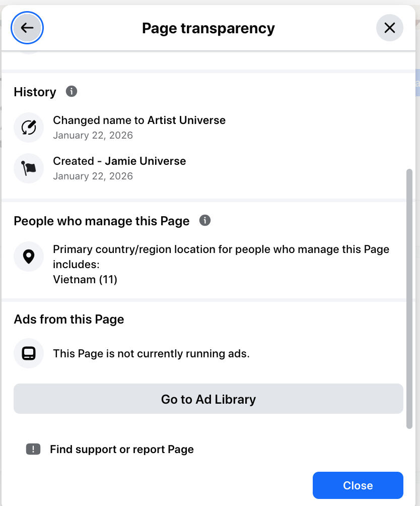Click the report exclamation icon
The width and height of the screenshot is (420, 506).
coord(33,449)
